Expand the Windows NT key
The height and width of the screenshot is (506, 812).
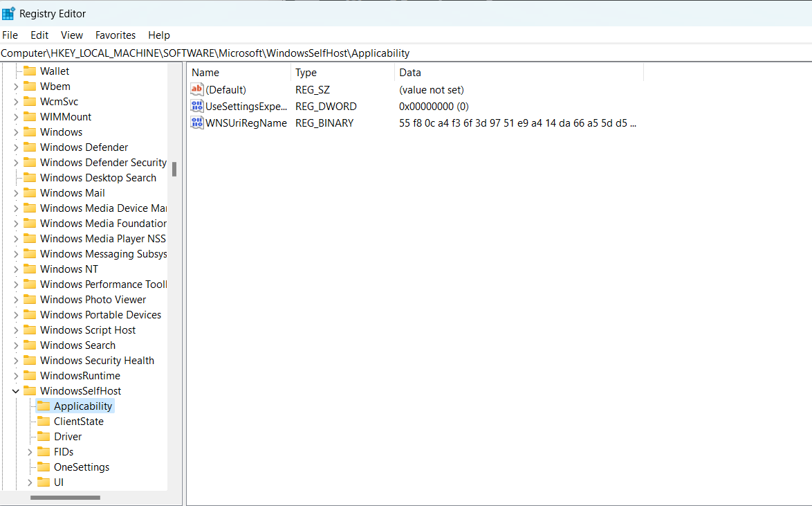(16, 269)
